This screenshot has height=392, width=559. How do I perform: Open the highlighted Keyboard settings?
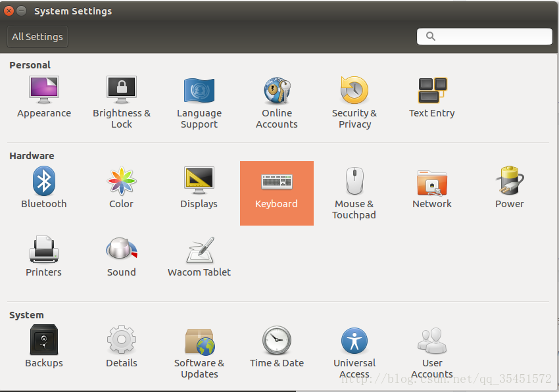click(277, 193)
